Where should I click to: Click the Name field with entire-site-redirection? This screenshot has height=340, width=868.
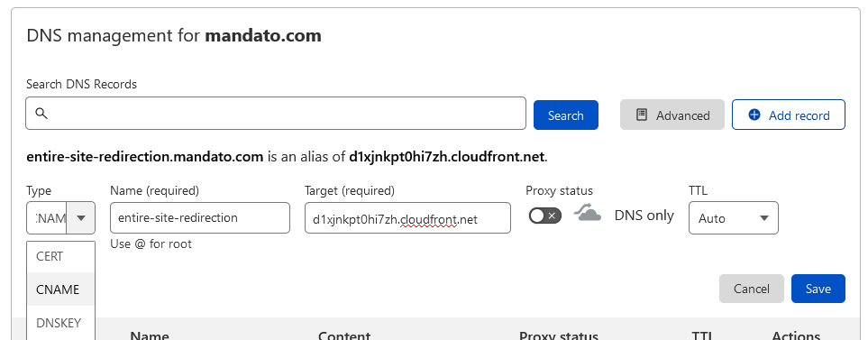[x=200, y=217]
